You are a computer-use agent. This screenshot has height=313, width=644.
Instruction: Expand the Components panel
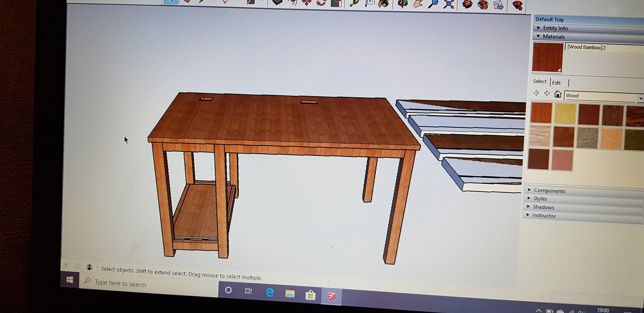(x=549, y=191)
